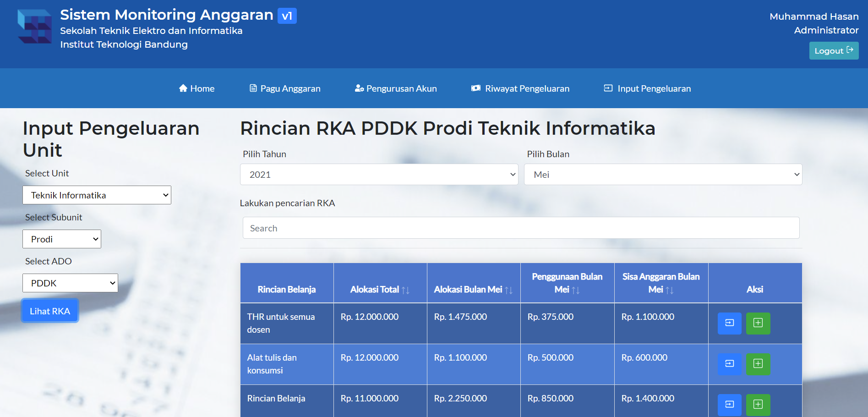Click 'Rp. 2.250.000' cell
The height and width of the screenshot is (417, 868).
(474, 401)
